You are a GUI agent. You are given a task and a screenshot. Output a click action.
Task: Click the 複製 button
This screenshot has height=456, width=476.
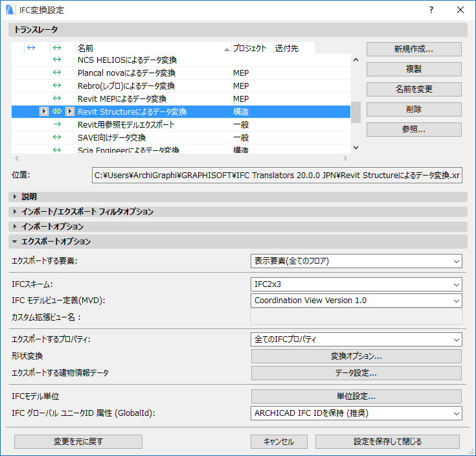[x=414, y=69]
